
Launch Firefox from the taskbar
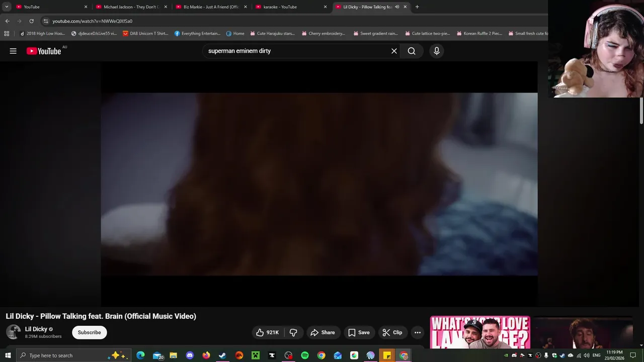tap(206, 355)
